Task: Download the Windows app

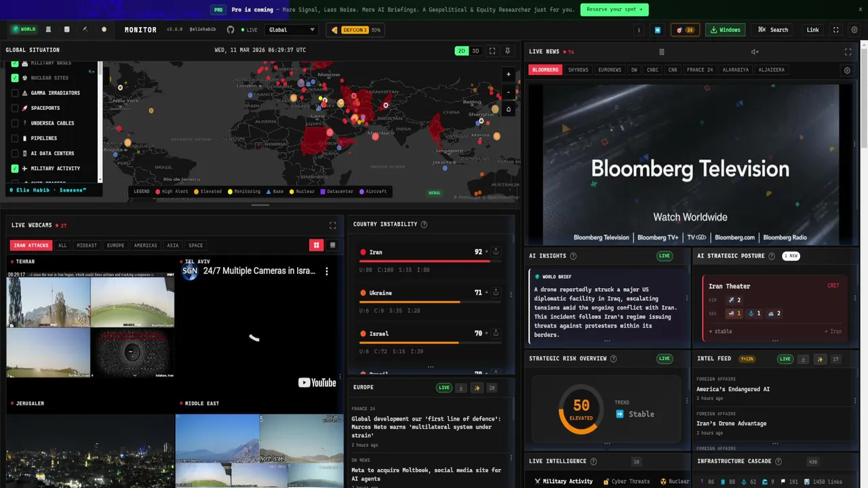Action: [726, 30]
